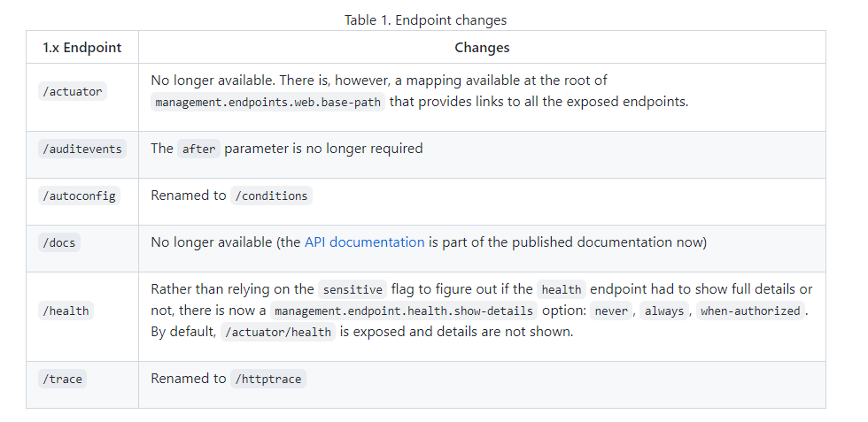This screenshot has width=868, height=422.
Task: Click the 'Table 1. Endpoint changes' caption
Action: pos(425,19)
